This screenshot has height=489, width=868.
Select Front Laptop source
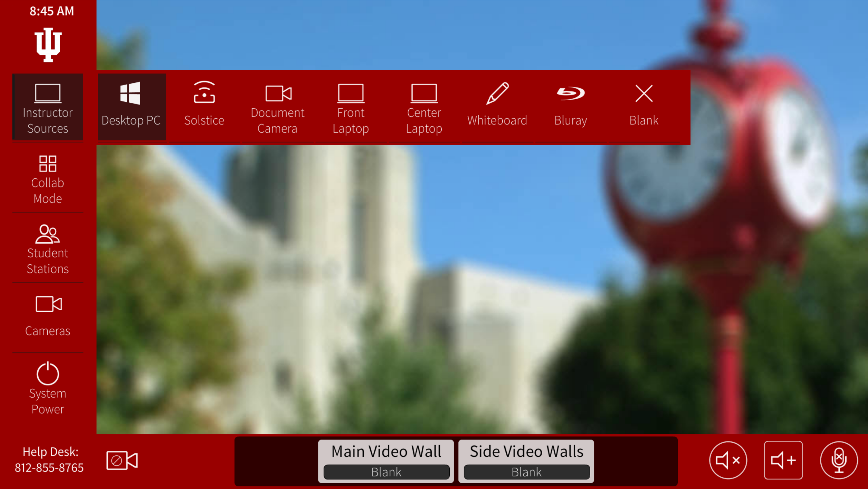351,107
